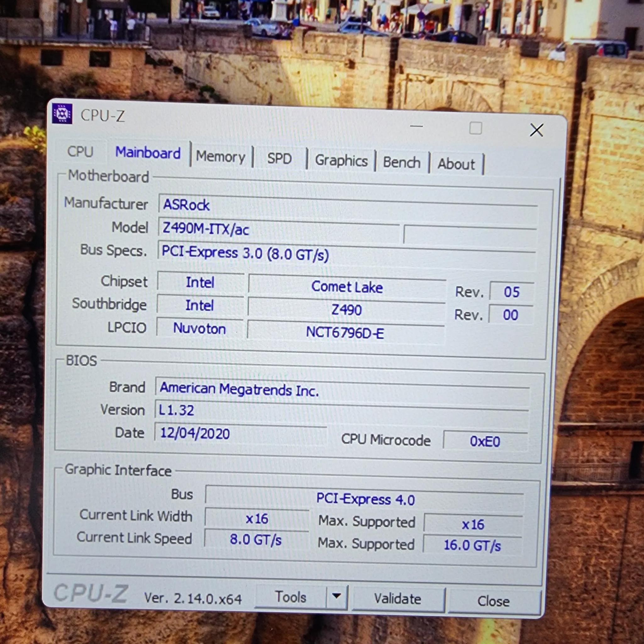Select the Graphics tab
This screenshot has width=644, height=644.
[341, 161]
